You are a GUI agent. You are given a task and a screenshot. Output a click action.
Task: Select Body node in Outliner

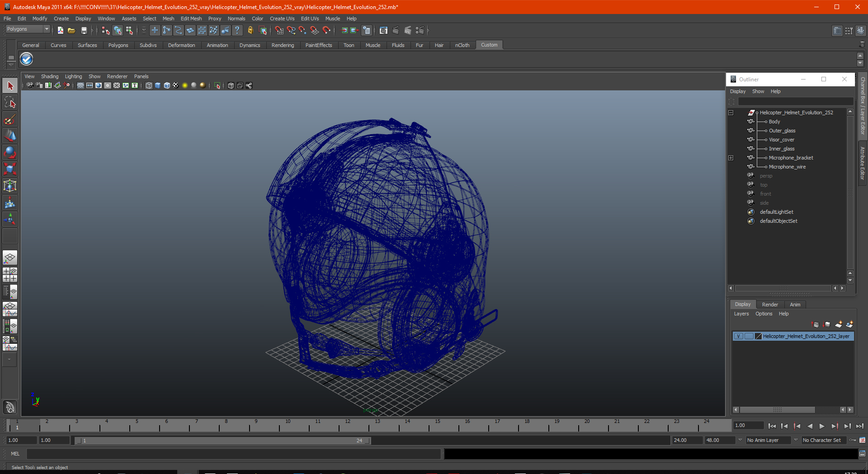tap(774, 122)
